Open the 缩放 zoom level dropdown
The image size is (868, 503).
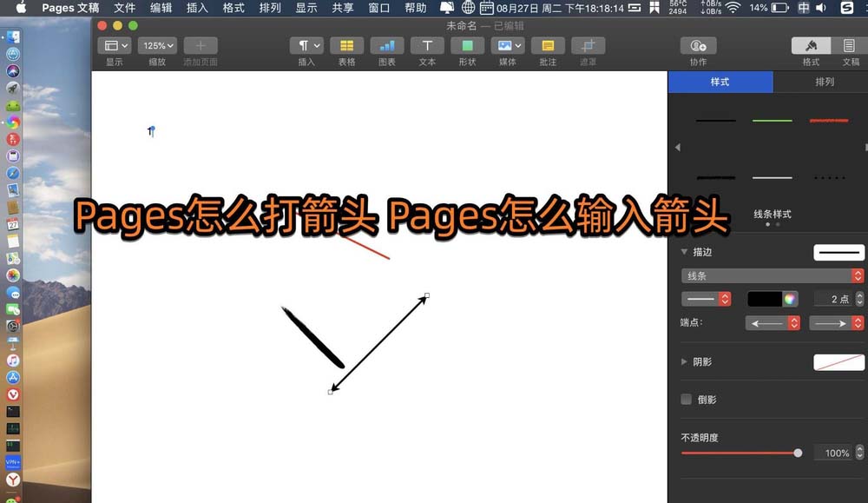click(x=156, y=45)
